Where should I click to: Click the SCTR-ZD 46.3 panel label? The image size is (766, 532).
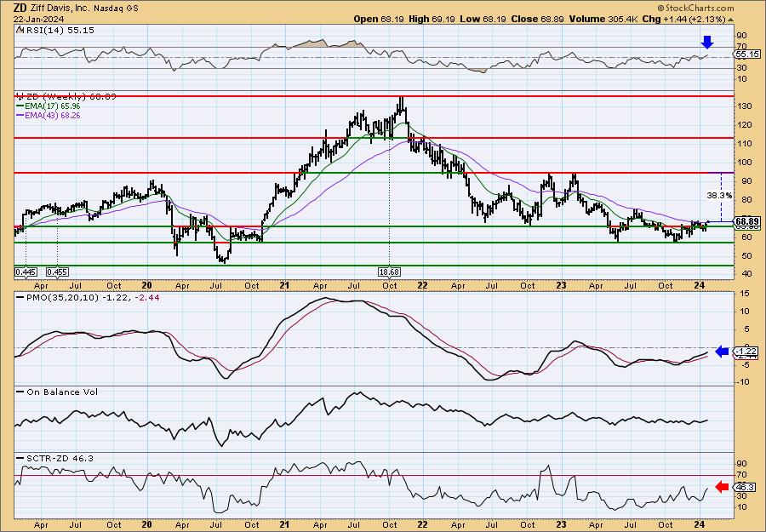(x=59, y=458)
